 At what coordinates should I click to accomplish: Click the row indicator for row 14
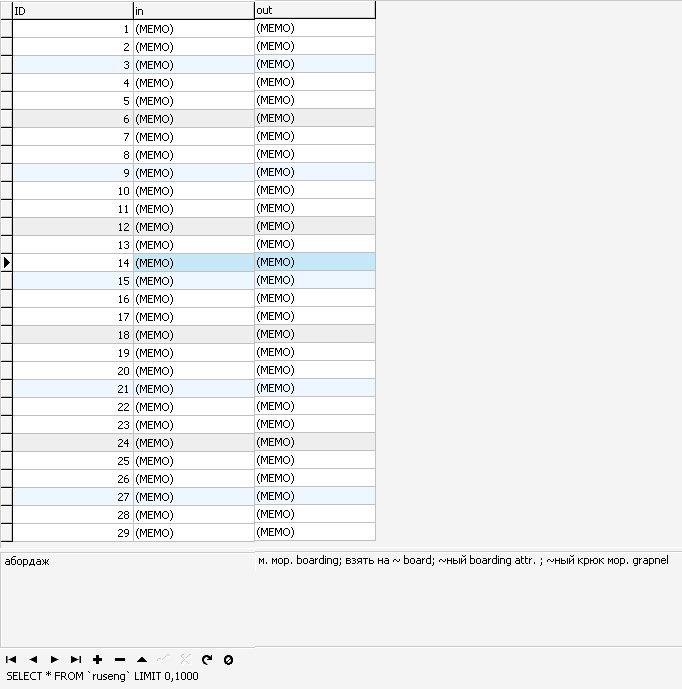6,263
